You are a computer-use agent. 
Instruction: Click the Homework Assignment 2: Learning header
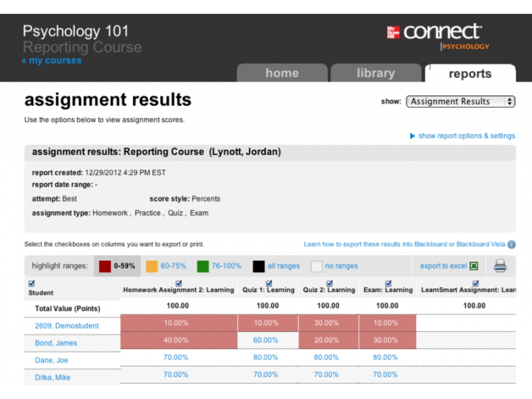tap(179, 290)
